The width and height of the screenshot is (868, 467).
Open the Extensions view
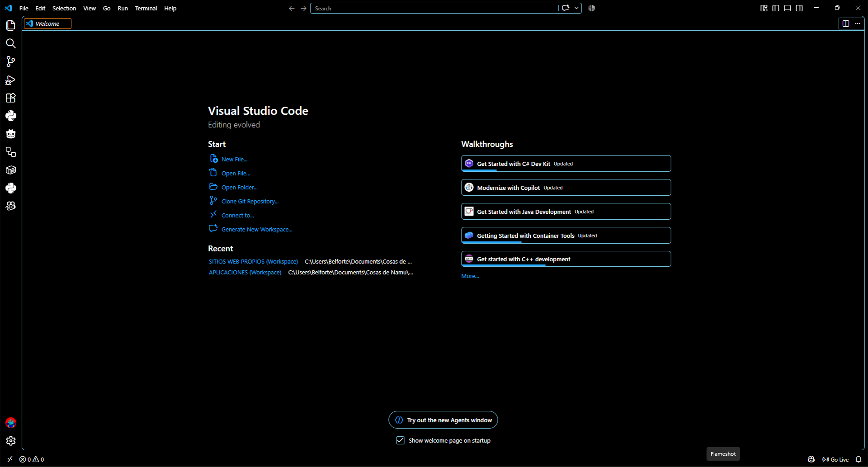point(11,98)
